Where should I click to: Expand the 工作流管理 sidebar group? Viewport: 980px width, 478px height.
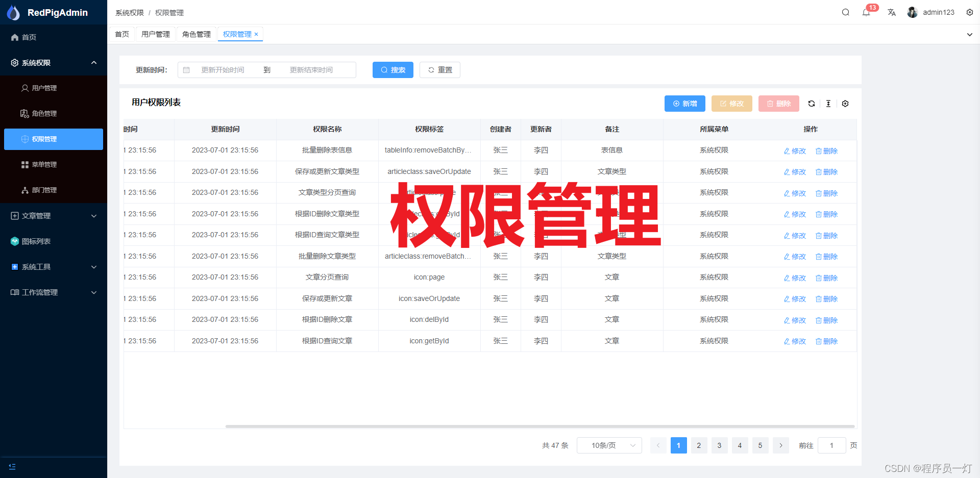[x=54, y=292]
